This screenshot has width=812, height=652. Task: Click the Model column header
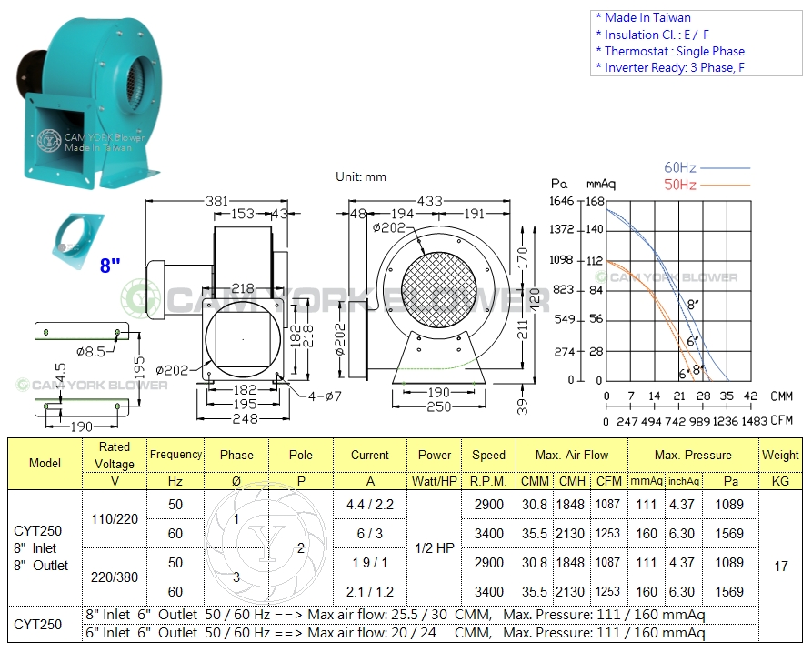point(45,463)
